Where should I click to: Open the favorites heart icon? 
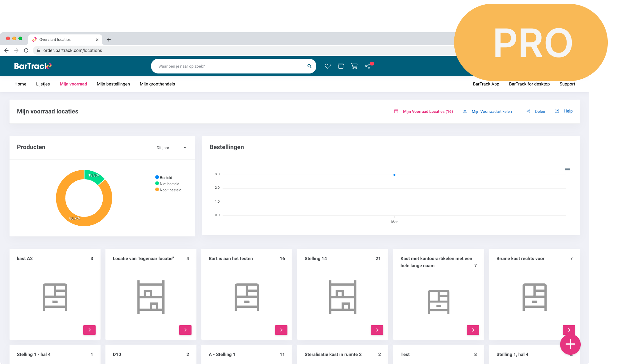[x=328, y=66]
